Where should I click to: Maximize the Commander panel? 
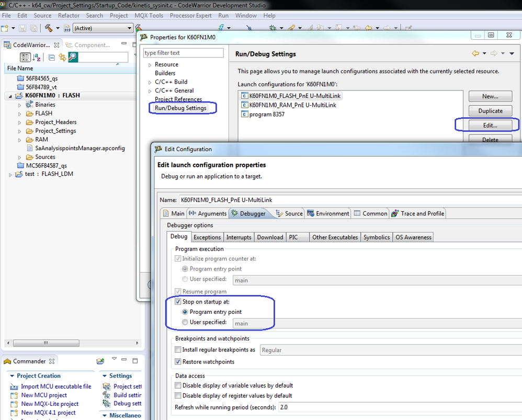coord(135,361)
